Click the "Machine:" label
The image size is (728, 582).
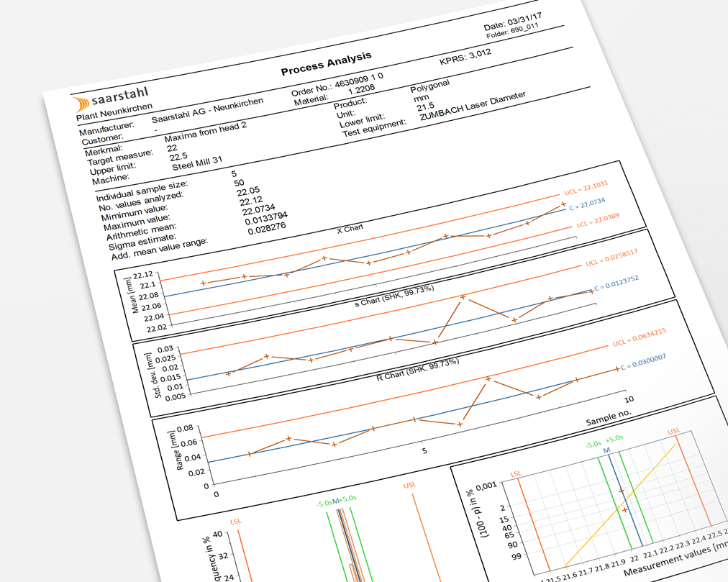pyautogui.click(x=111, y=180)
